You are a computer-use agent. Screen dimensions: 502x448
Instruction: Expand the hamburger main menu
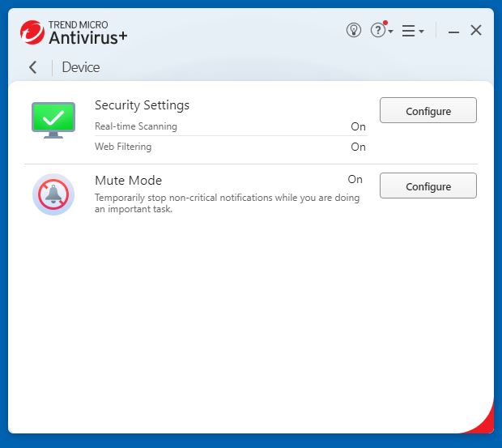pyautogui.click(x=413, y=31)
